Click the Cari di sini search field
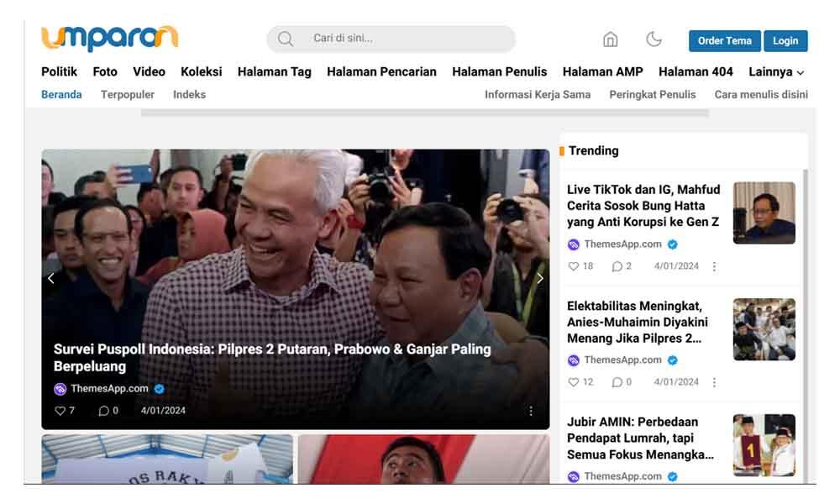The height and width of the screenshot is (504, 840). coord(403,39)
